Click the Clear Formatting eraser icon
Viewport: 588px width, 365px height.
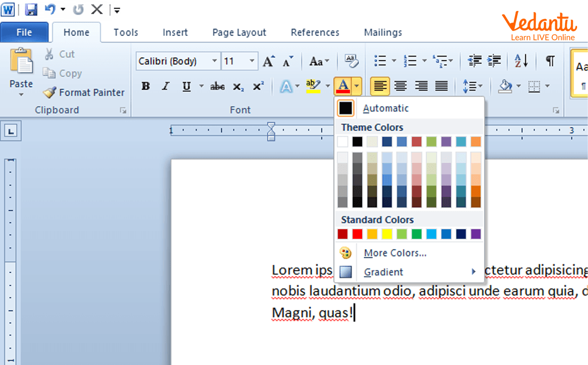[352, 61]
